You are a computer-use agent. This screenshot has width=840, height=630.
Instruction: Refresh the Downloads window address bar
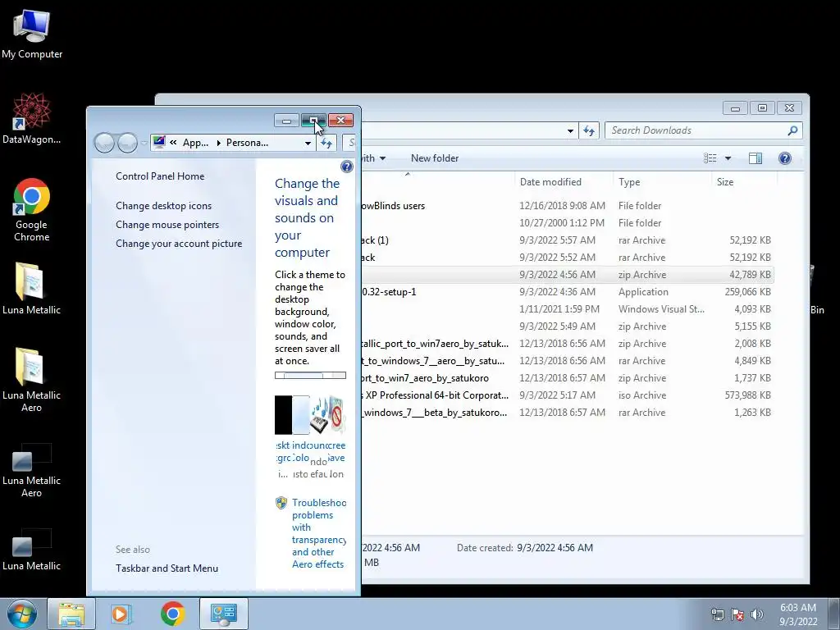coord(589,130)
